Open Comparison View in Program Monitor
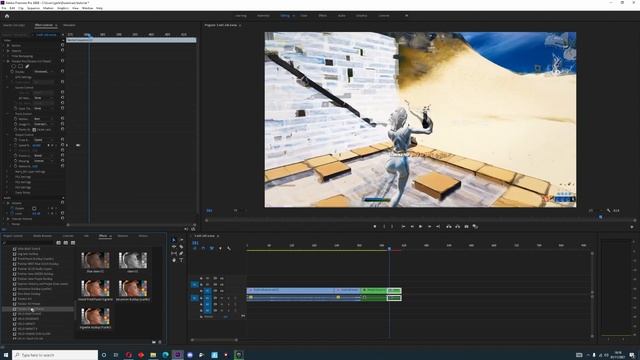This screenshot has width=640, height=360. point(475,226)
